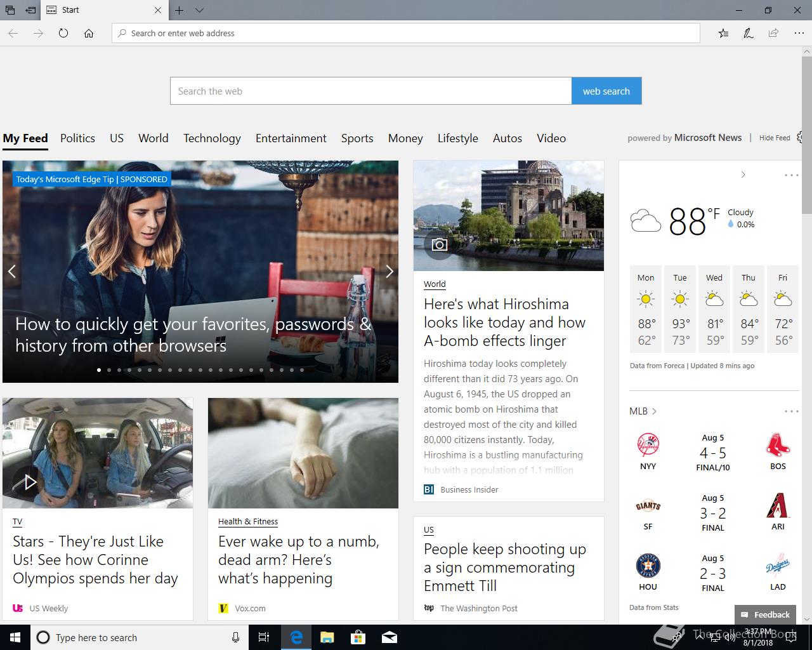Open the Hiroshima dome thumbnail image
This screenshot has height=650, width=812.
pos(508,216)
